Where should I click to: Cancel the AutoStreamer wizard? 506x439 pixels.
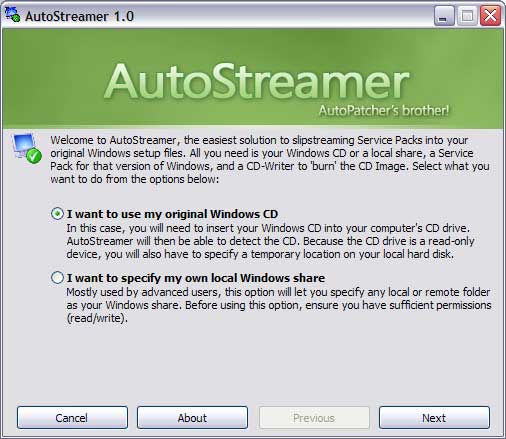click(x=72, y=418)
